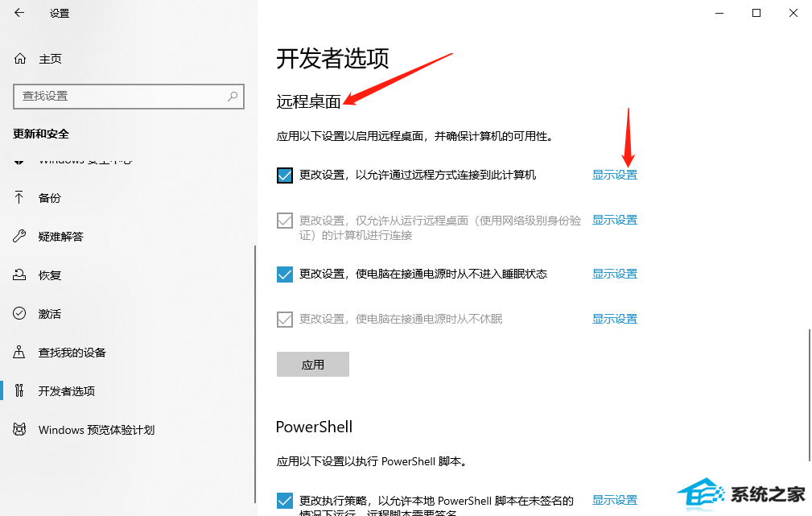812x516 pixels.
Task: Open 显示设置 link for remote connection
Action: (x=615, y=175)
